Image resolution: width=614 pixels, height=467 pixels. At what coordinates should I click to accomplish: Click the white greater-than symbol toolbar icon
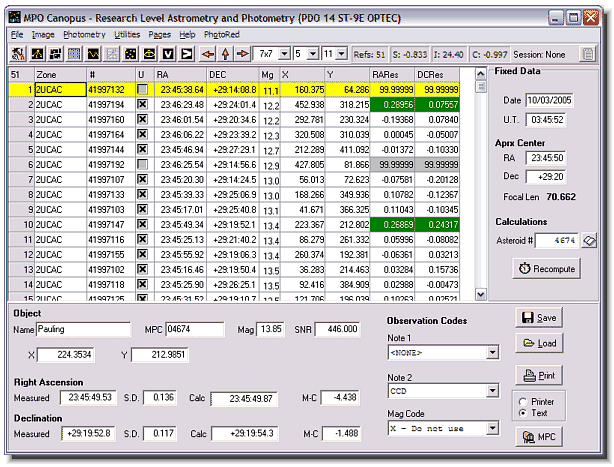point(187,54)
